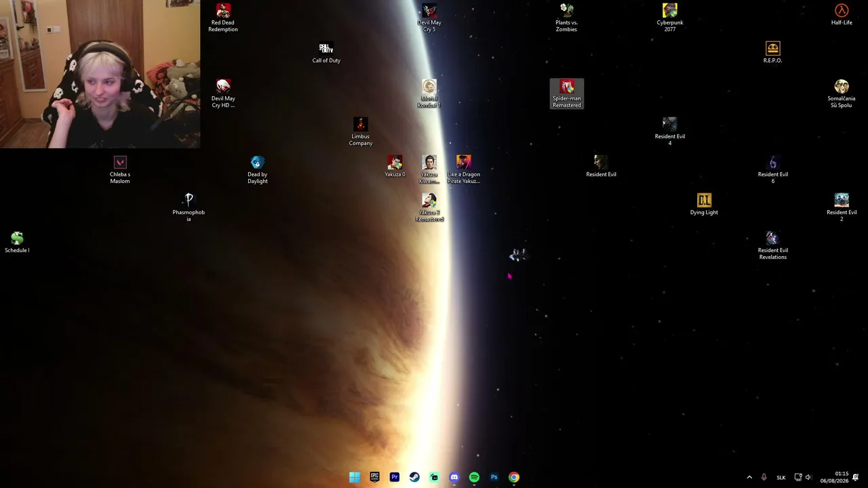Open the notification center bell

coord(856,477)
